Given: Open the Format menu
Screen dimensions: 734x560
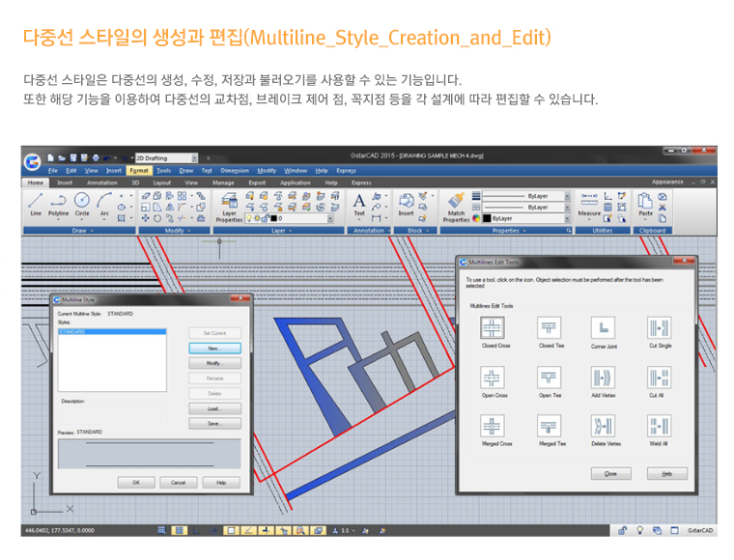Looking at the screenshot, I should tap(139, 170).
